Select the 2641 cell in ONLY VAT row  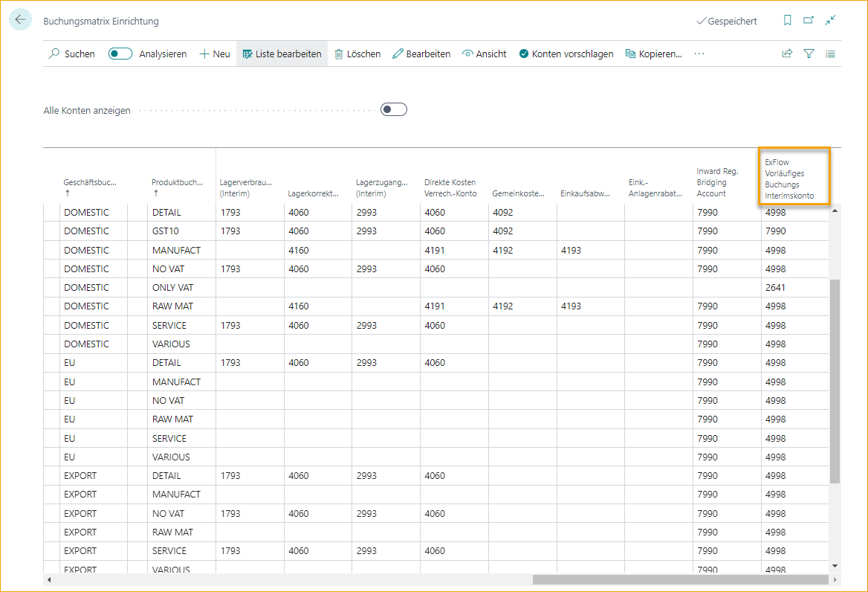pyautogui.click(x=775, y=288)
